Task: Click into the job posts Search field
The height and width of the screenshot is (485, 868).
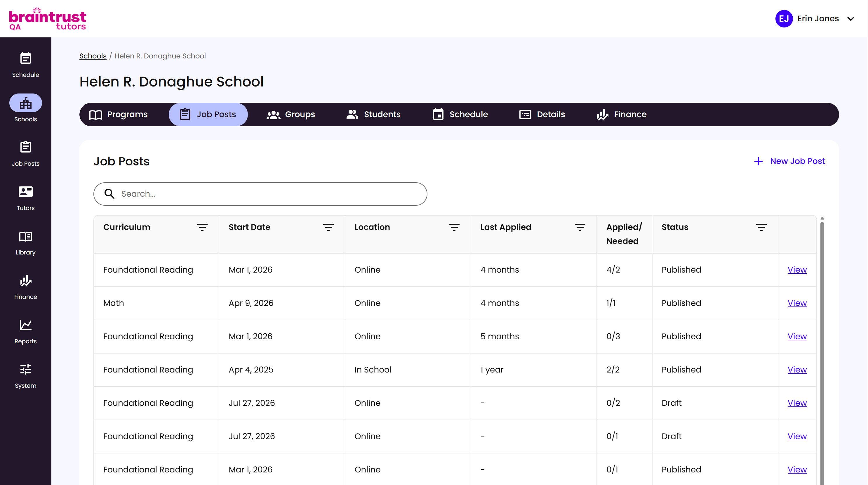Action: pyautogui.click(x=260, y=194)
